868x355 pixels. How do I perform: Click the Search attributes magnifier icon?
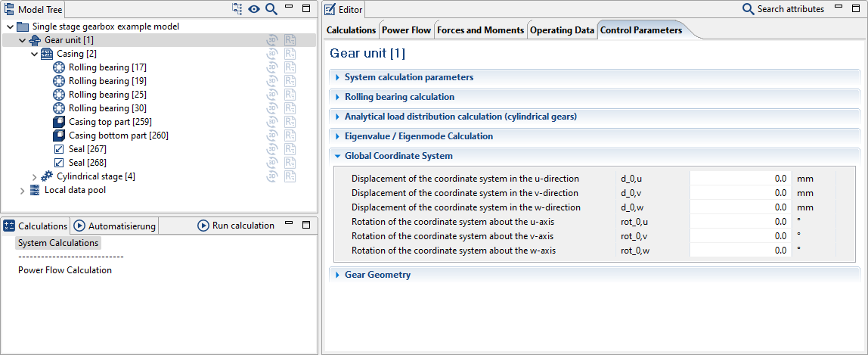(x=748, y=9)
